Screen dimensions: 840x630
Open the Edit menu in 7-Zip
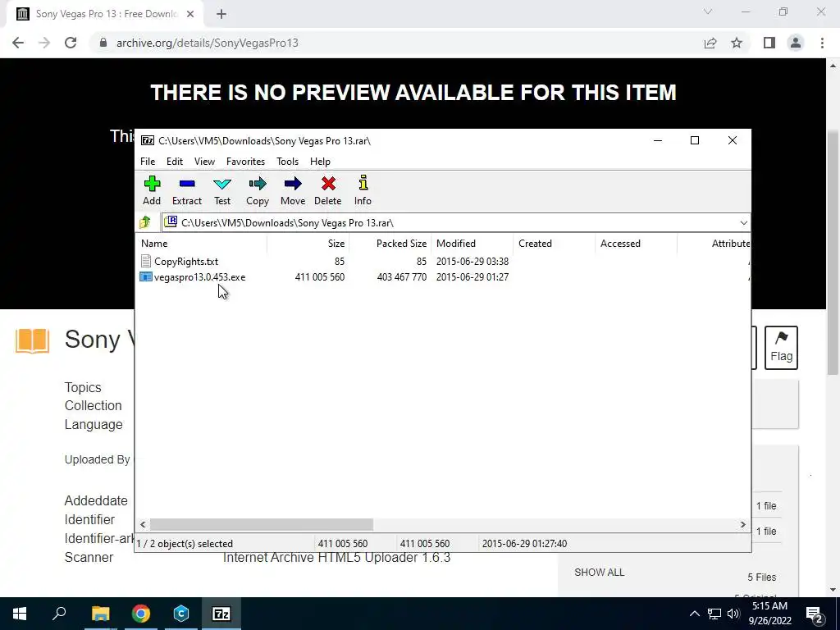(175, 162)
